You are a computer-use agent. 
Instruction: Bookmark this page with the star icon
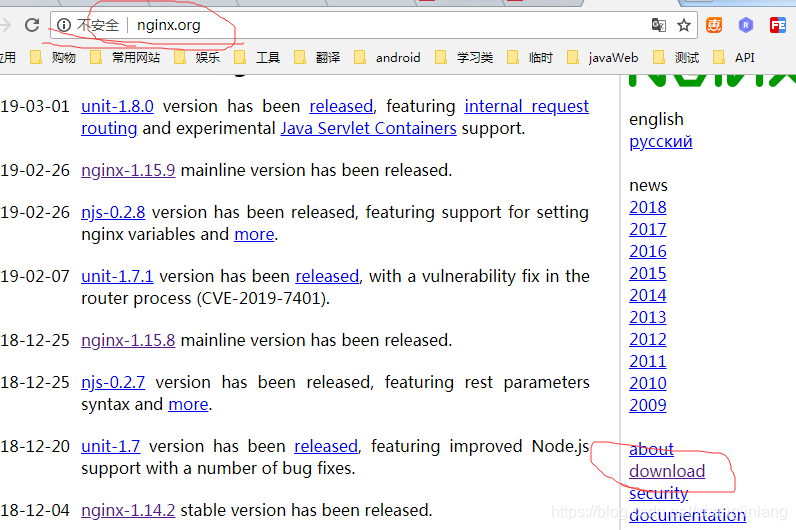[x=684, y=25]
